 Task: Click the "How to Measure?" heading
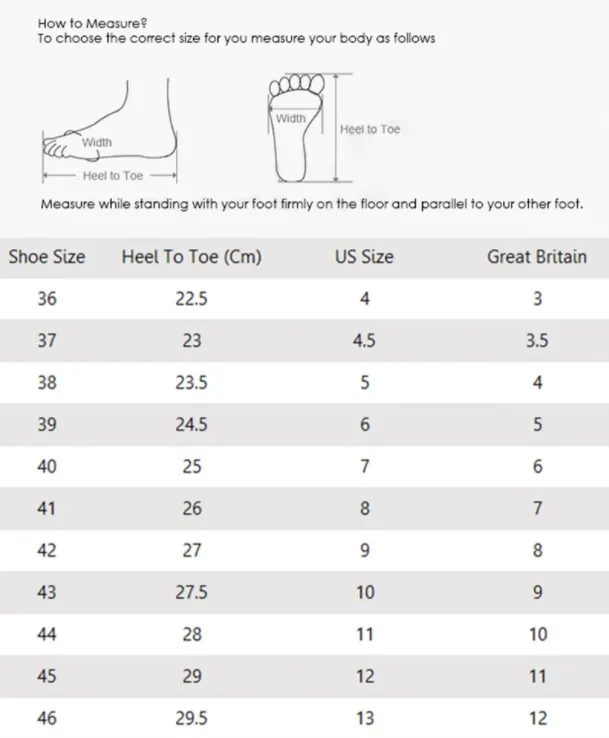pyautogui.click(x=78, y=21)
